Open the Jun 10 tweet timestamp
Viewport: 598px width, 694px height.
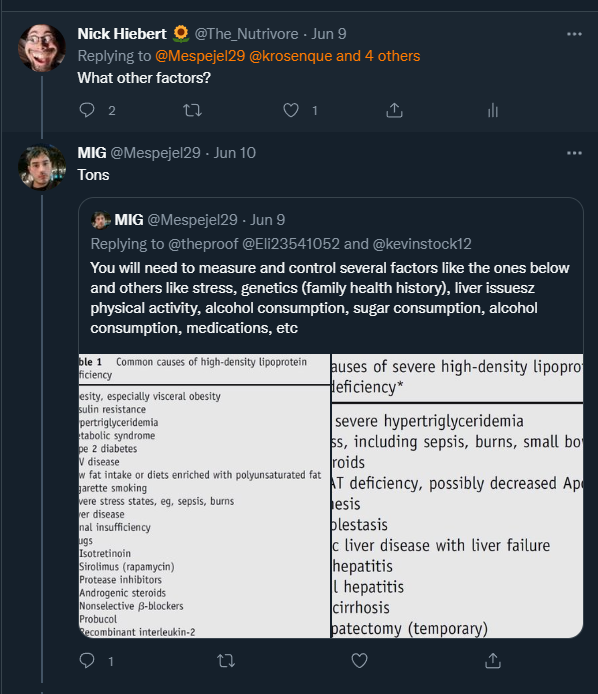[x=235, y=153]
